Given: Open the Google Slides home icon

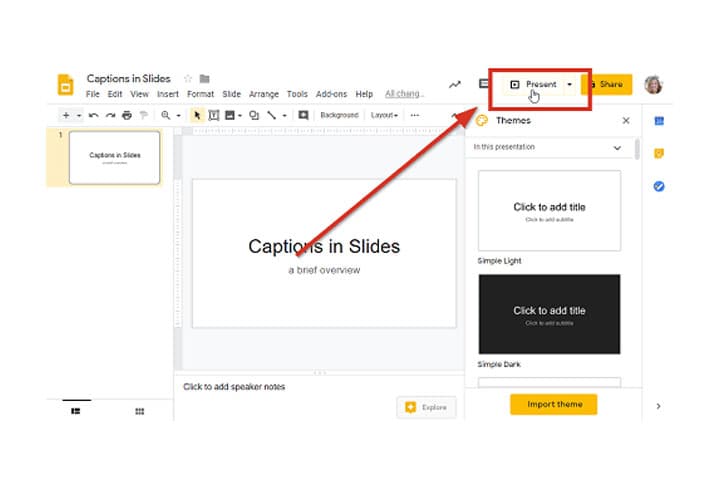Looking at the screenshot, I should (x=66, y=85).
